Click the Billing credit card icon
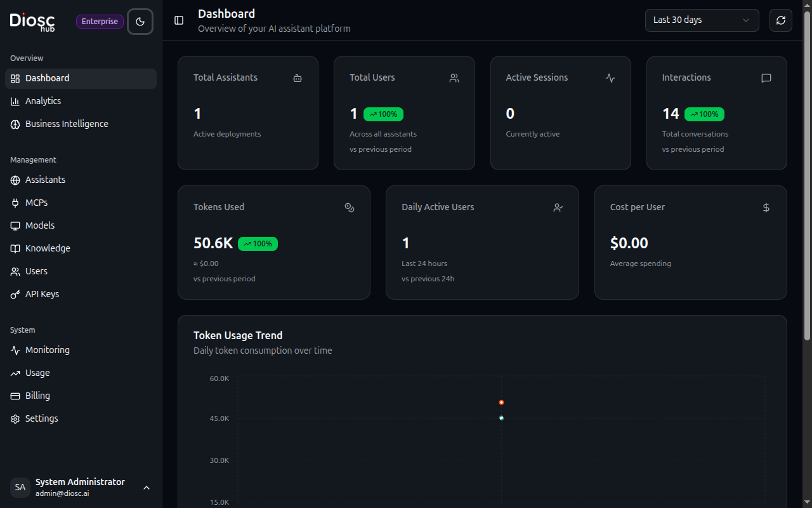The height and width of the screenshot is (508, 812). click(15, 395)
